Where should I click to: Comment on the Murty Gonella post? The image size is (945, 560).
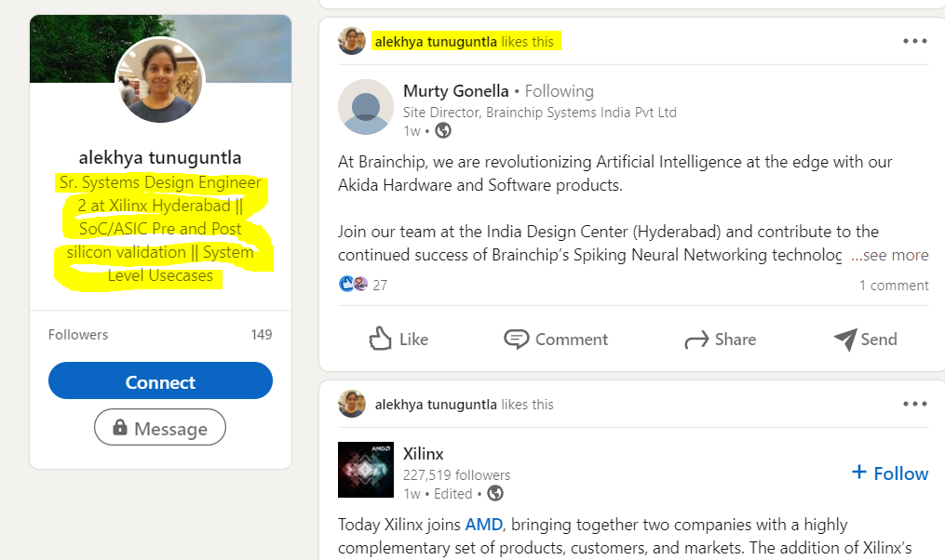tap(556, 339)
